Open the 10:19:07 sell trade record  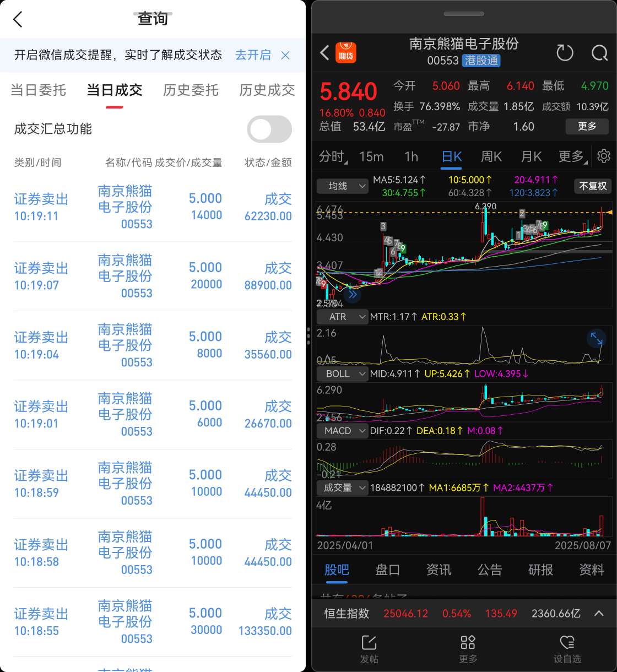tap(153, 277)
